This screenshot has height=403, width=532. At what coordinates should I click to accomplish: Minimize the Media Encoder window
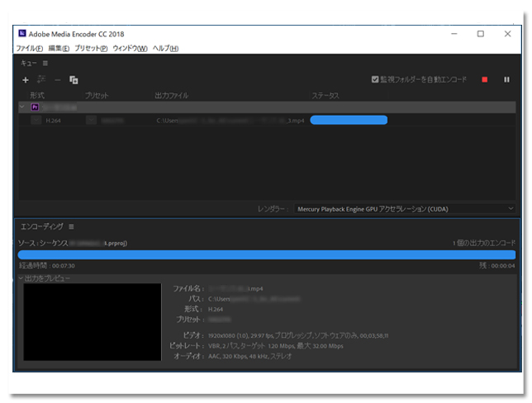tap(454, 34)
